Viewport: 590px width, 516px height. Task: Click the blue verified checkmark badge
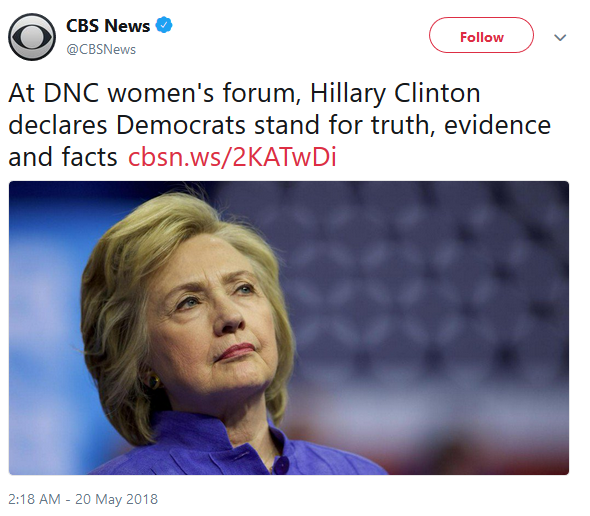click(x=164, y=25)
